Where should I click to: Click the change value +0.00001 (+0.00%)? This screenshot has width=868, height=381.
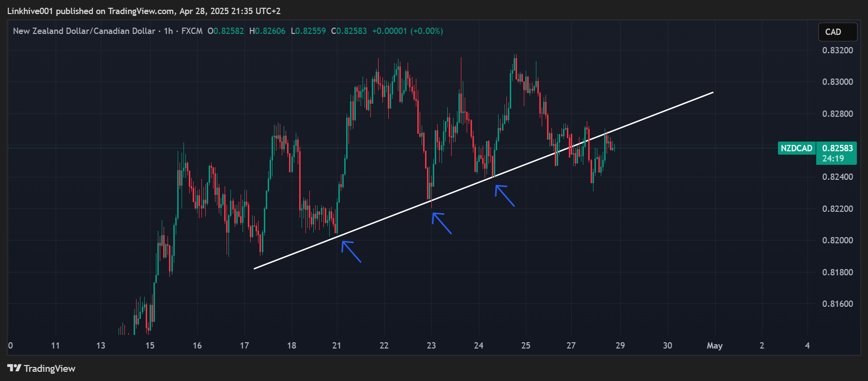tap(408, 31)
